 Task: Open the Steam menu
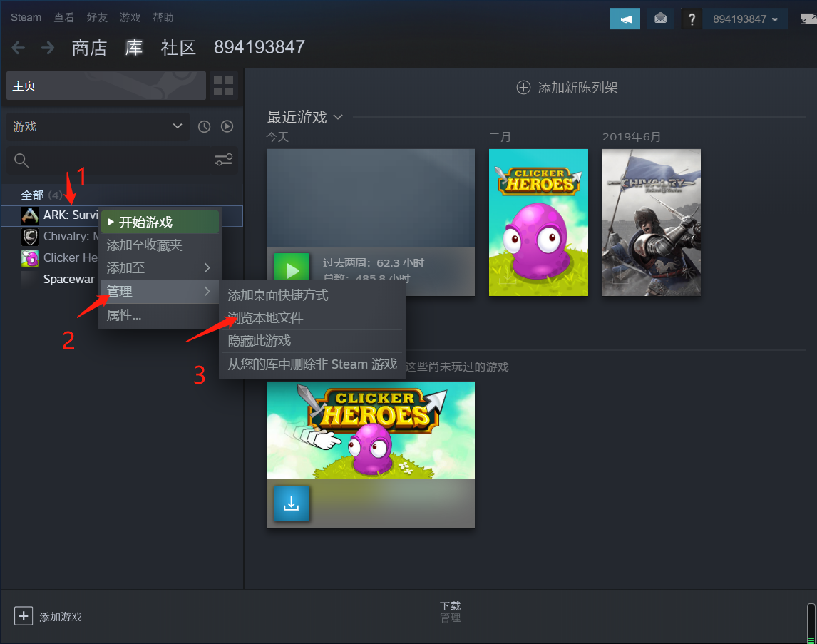26,17
